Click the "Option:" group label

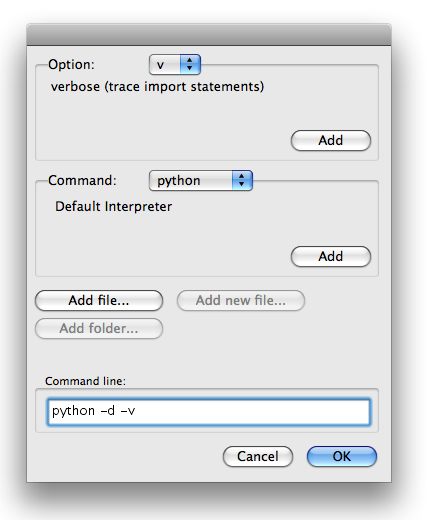(71, 64)
